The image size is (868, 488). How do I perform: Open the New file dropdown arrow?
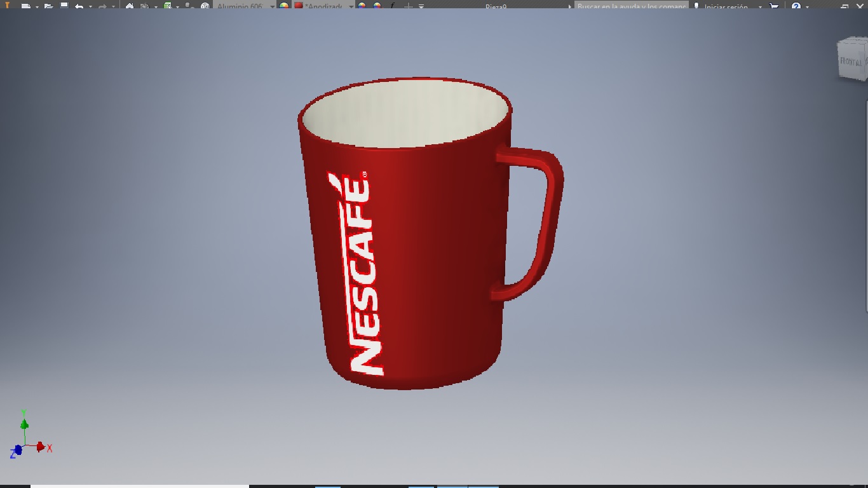tap(37, 6)
